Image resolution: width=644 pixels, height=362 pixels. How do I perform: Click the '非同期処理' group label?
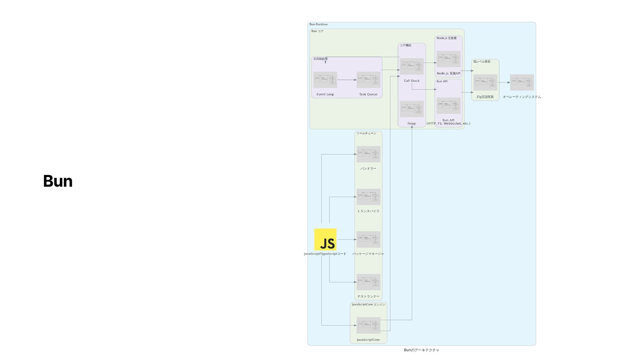point(320,59)
